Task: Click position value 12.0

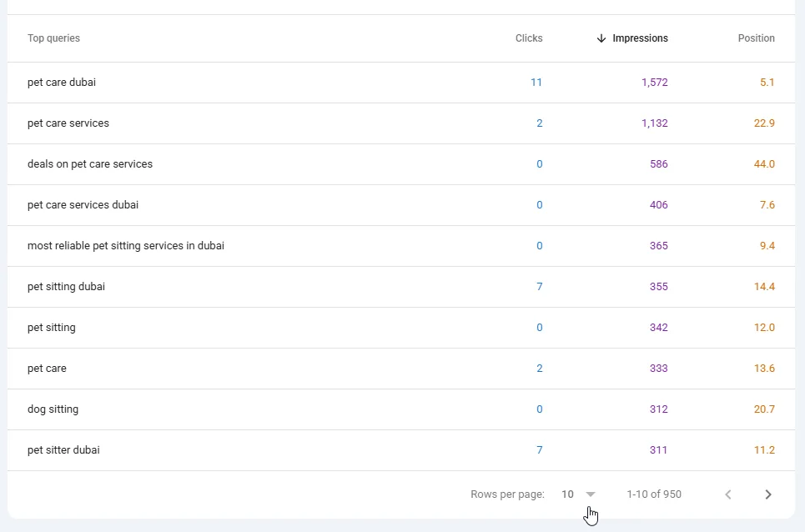Action: (x=764, y=328)
